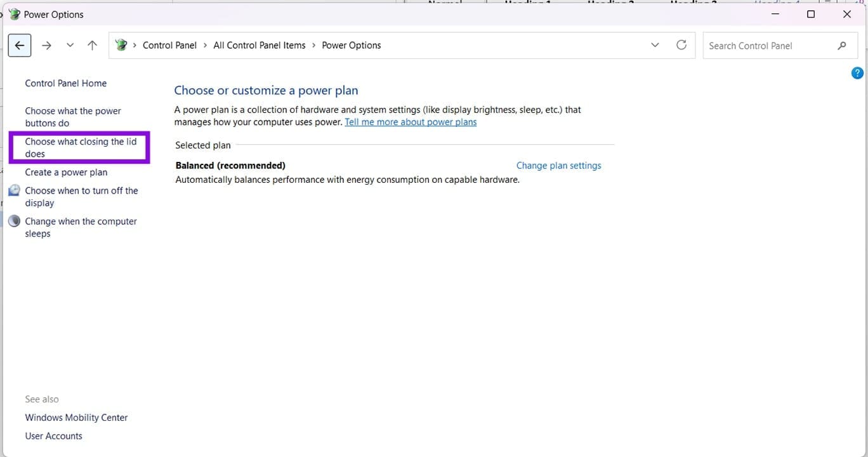Open Tell me more about power plans
Screen dimensions: 868x457
tap(411, 122)
